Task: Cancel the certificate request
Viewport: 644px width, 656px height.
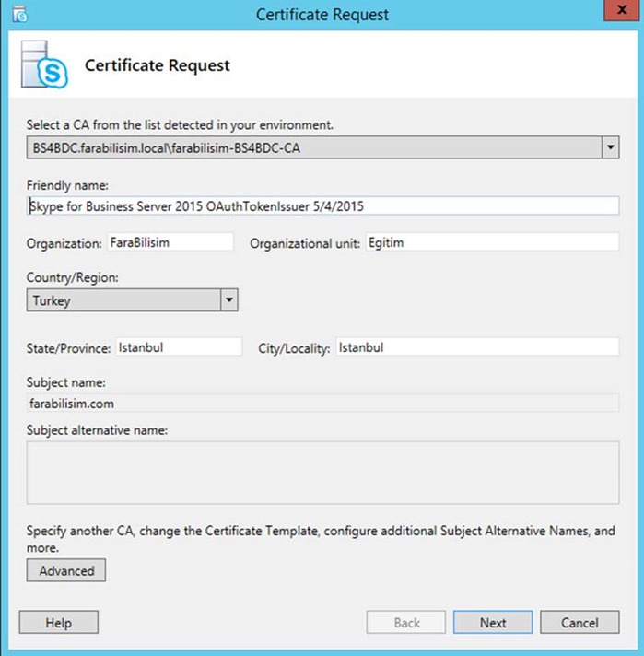Action: click(x=580, y=623)
